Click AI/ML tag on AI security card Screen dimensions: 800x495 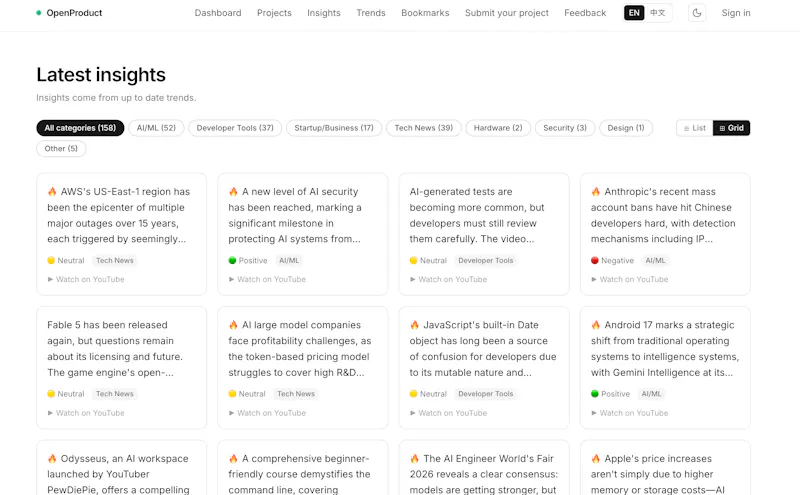click(x=289, y=261)
